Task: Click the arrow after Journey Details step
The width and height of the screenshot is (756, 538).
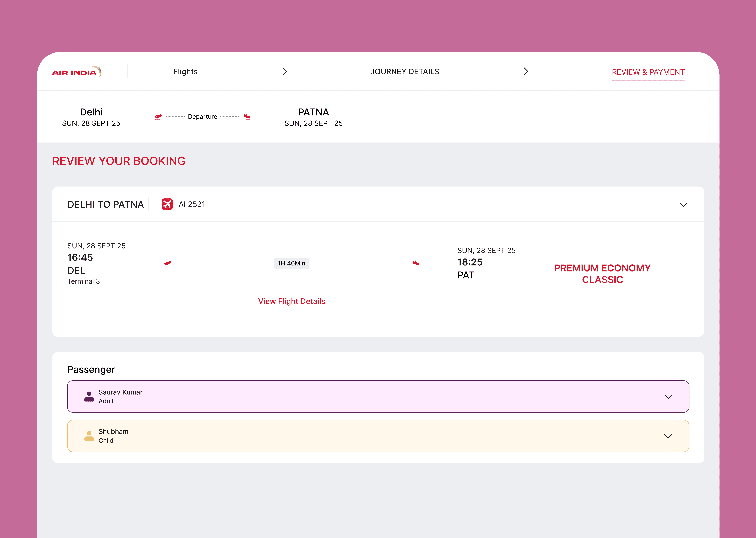Action: click(x=526, y=72)
